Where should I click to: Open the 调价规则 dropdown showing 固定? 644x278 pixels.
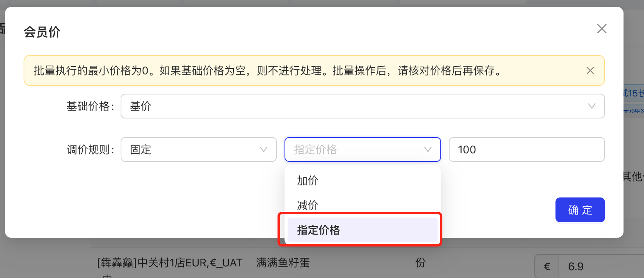tap(199, 149)
